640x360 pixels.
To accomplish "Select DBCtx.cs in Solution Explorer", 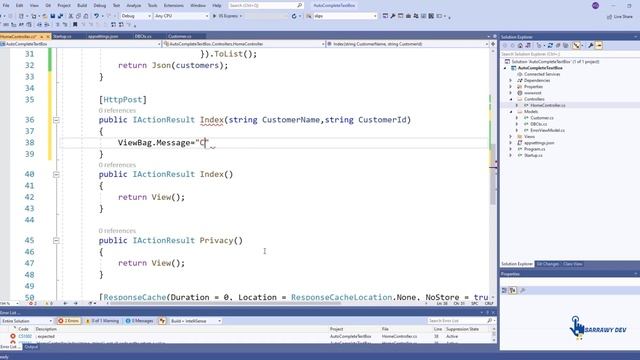I will (x=539, y=124).
